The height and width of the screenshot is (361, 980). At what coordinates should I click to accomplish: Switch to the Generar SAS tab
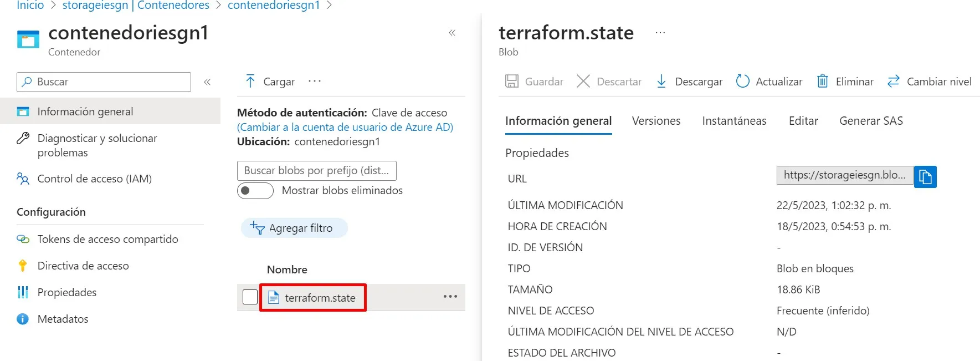pyautogui.click(x=871, y=121)
